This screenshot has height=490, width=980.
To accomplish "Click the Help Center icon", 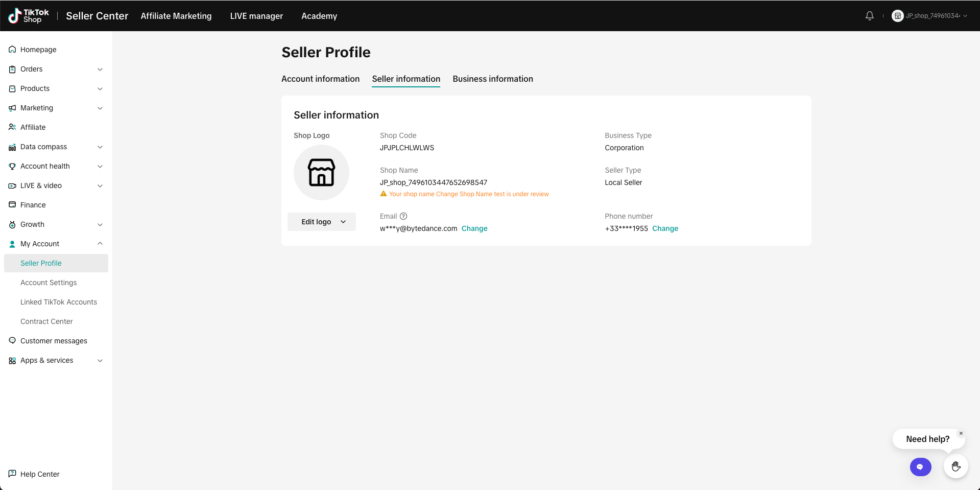I will [x=12, y=474].
